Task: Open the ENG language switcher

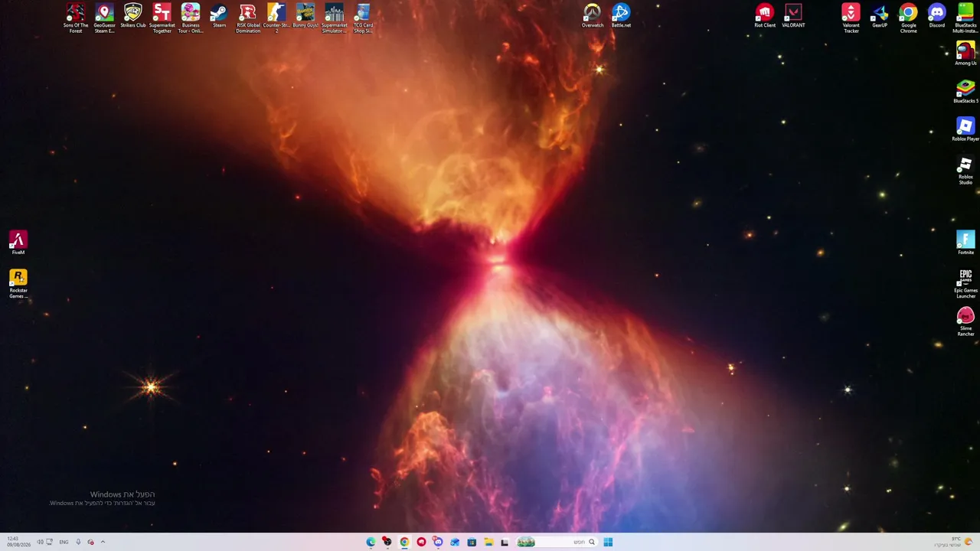Action: pyautogui.click(x=64, y=542)
